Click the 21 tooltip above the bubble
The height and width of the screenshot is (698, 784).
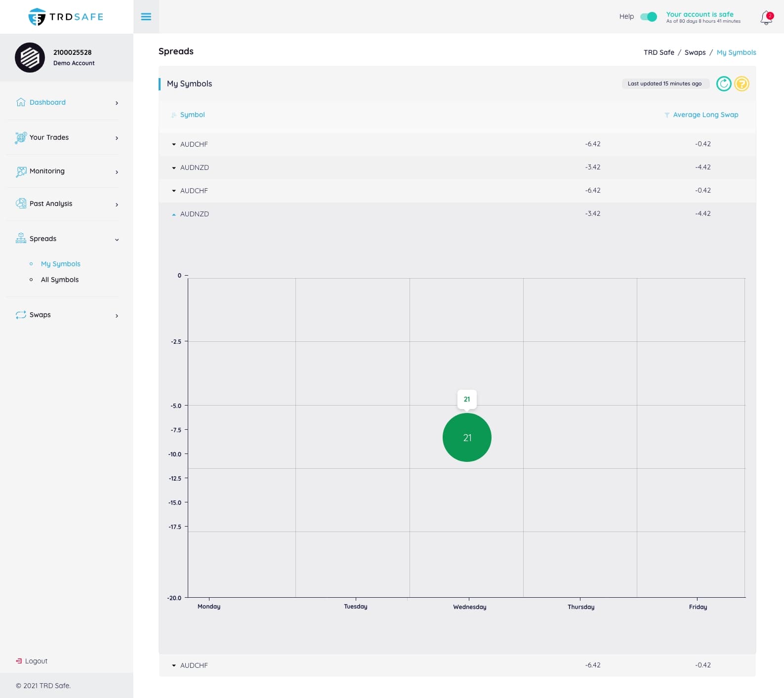[x=467, y=399]
